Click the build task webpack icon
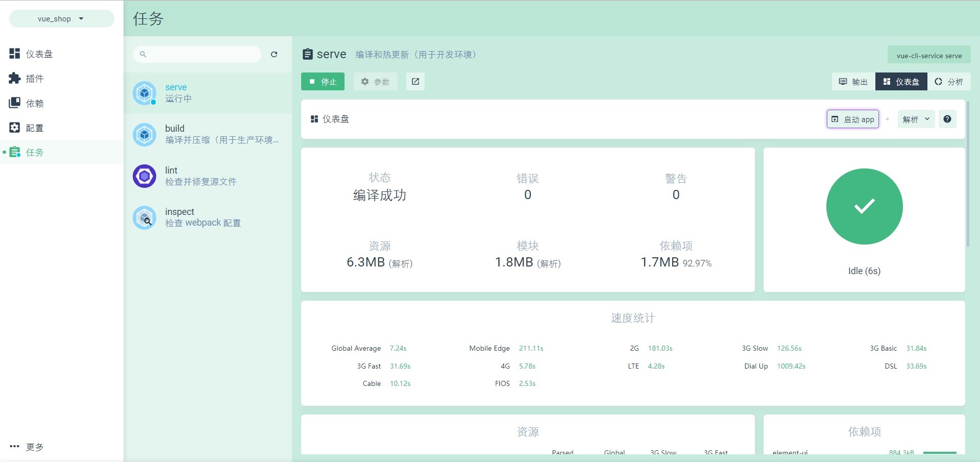980x462 pixels. coord(144,135)
